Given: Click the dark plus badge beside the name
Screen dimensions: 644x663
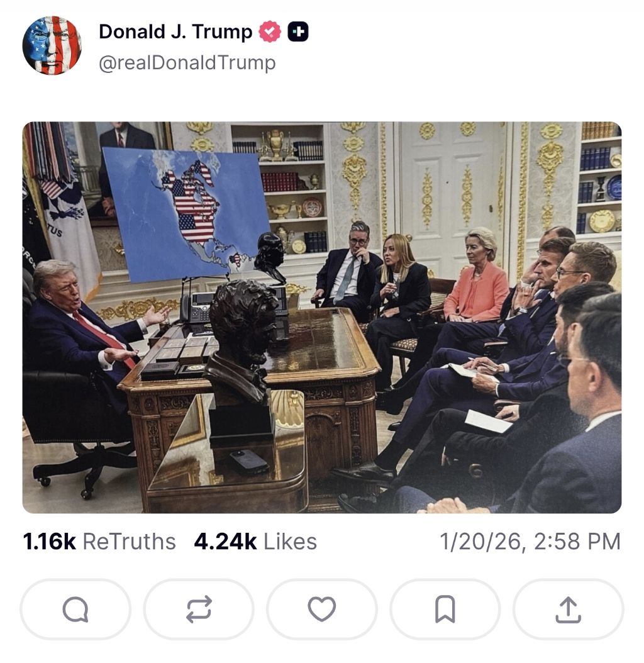Looking at the screenshot, I should click(x=298, y=31).
